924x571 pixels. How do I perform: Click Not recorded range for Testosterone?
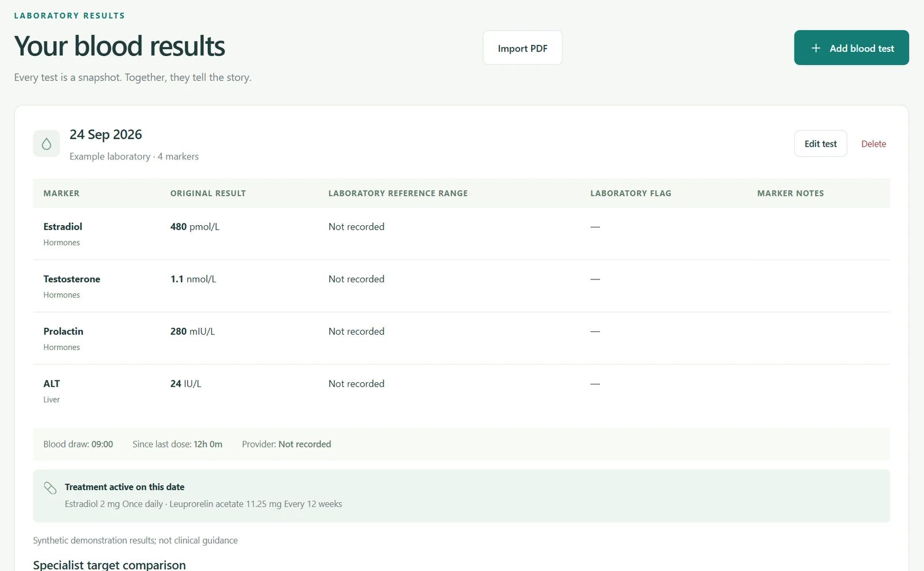click(356, 279)
